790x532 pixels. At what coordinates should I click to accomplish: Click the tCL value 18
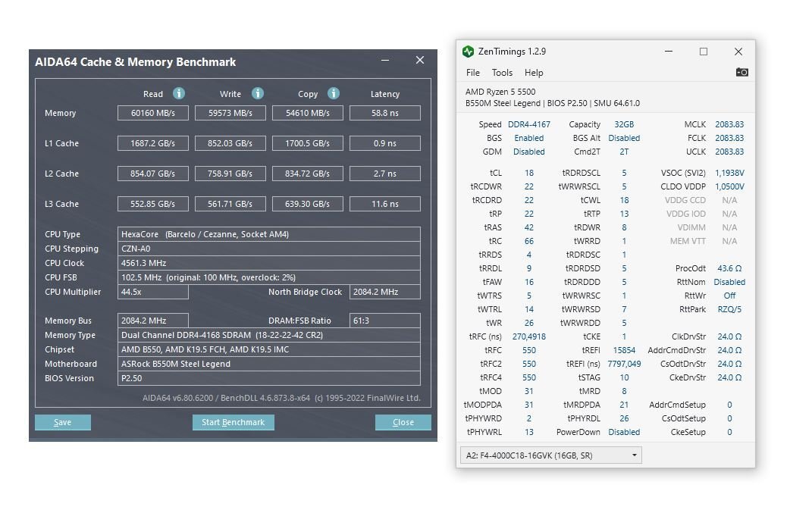pyautogui.click(x=529, y=173)
